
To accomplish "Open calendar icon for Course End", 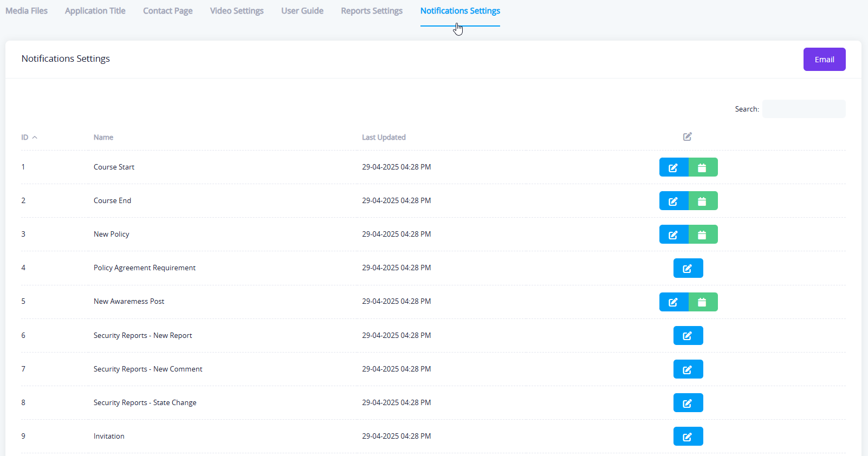I will pos(703,201).
